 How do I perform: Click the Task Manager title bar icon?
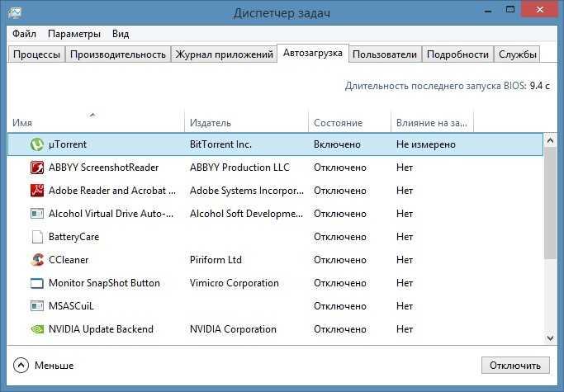pos(14,12)
